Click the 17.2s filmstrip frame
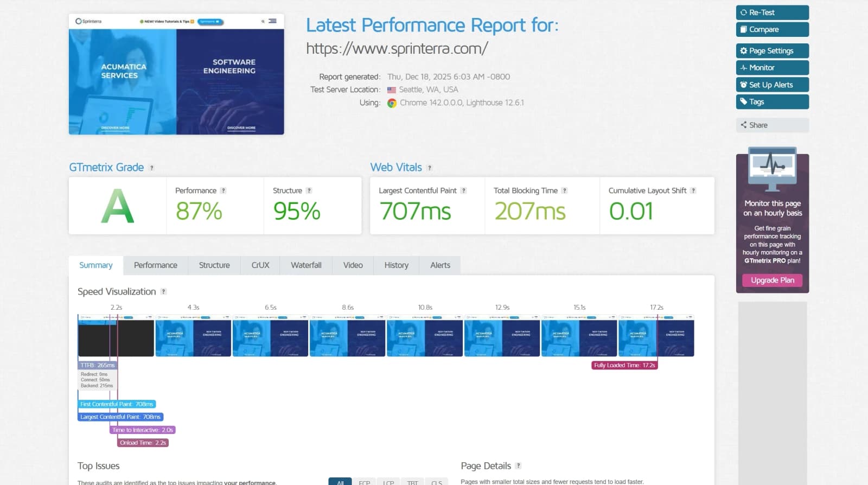Image resolution: width=868 pixels, height=485 pixels. point(656,335)
